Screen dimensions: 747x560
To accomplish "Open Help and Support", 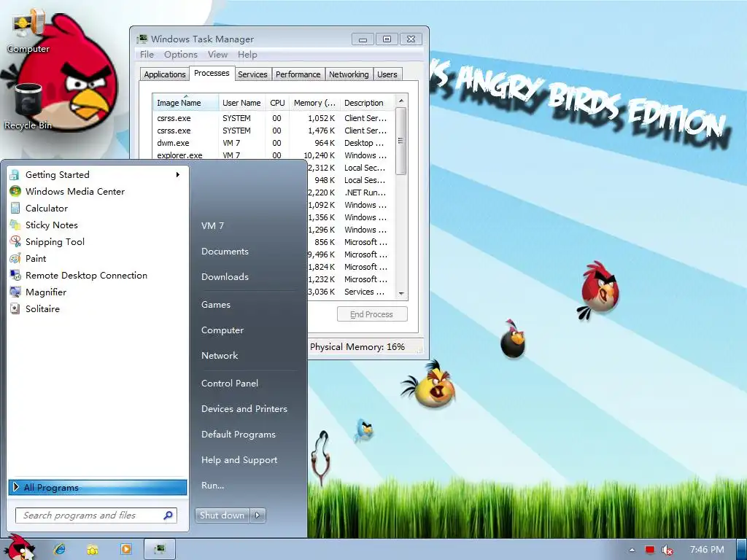I will click(x=239, y=460).
